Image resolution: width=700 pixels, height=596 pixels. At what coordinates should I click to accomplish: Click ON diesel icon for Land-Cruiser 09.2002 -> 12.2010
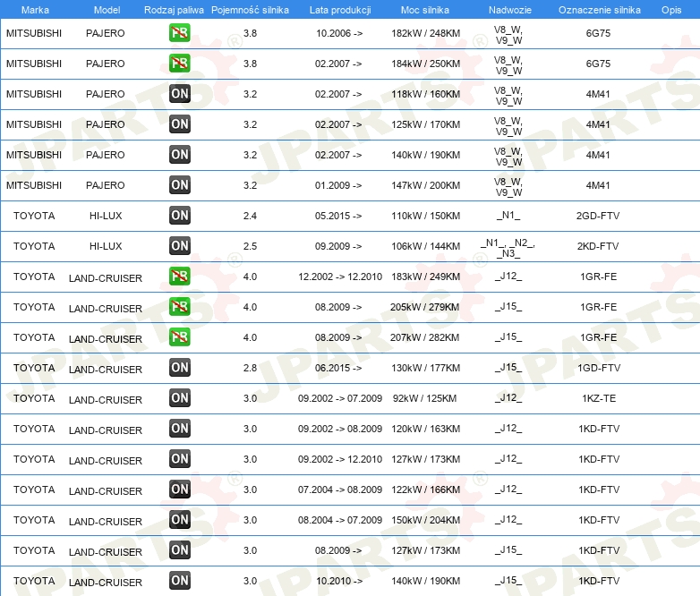coord(179,458)
